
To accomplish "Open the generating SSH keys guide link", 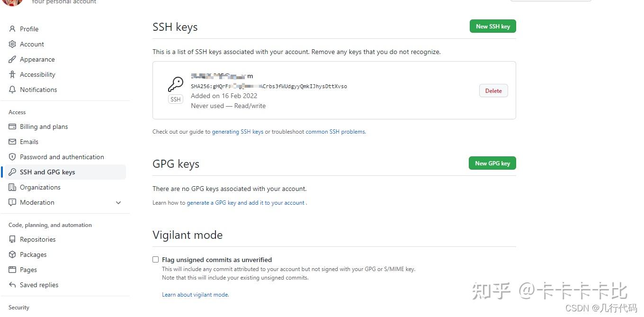I will tap(237, 132).
